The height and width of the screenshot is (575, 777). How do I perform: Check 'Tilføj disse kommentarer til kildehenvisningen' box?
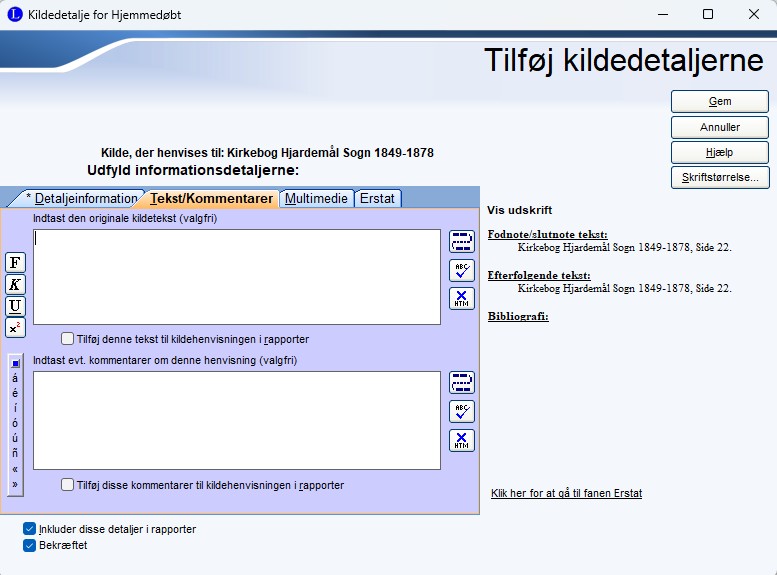pos(68,485)
